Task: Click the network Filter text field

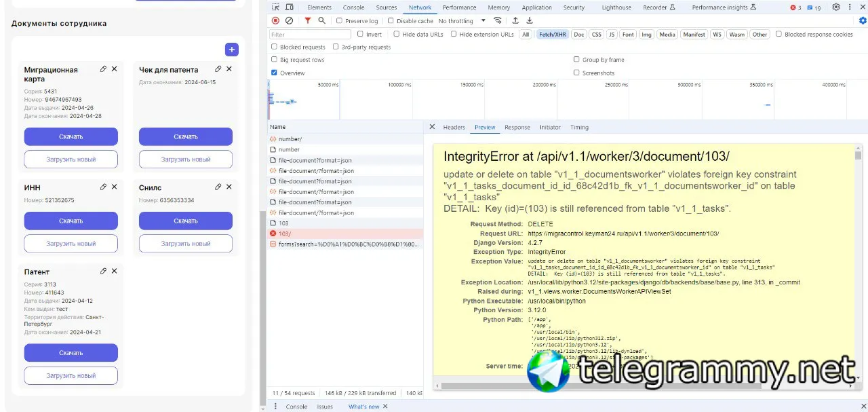Action: 311,34
